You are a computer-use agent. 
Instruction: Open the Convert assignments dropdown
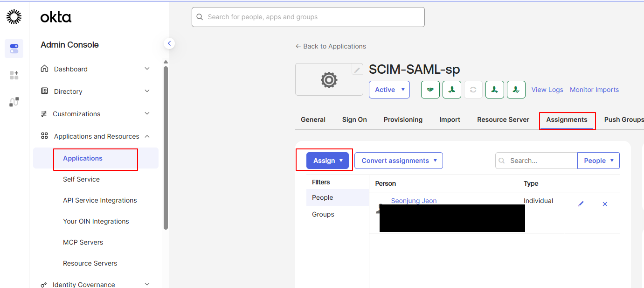pyautogui.click(x=399, y=161)
